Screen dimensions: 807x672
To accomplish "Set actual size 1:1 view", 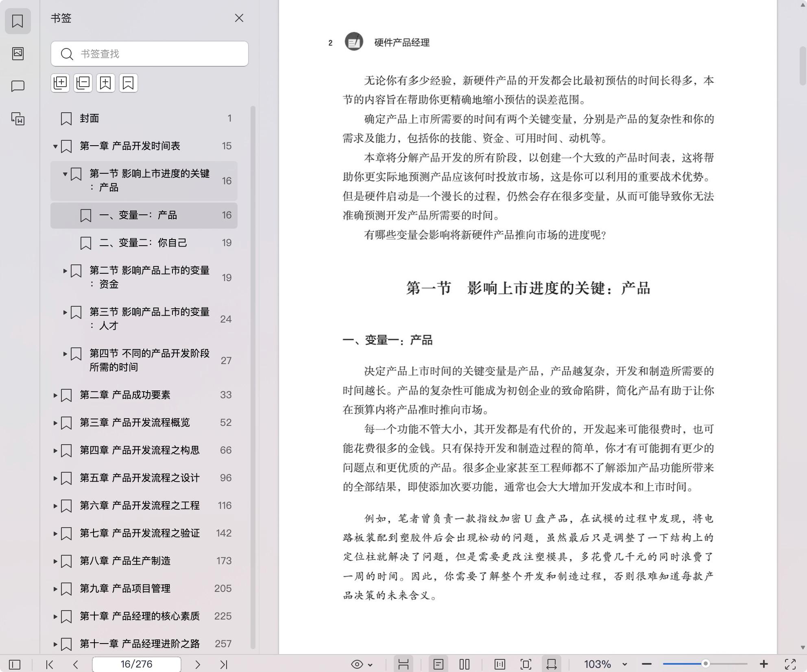I will [499, 665].
